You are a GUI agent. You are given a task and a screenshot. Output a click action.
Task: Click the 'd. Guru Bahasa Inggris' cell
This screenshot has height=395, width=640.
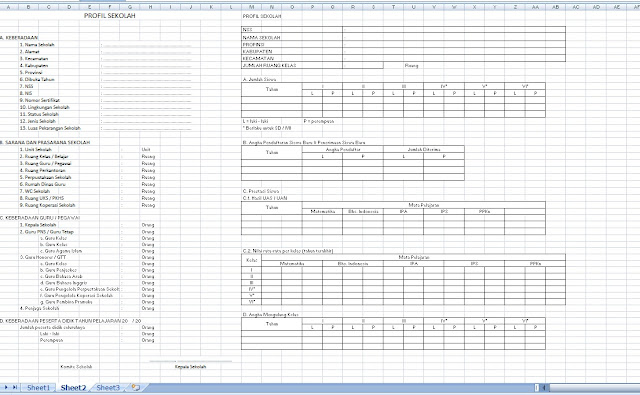coord(63,282)
